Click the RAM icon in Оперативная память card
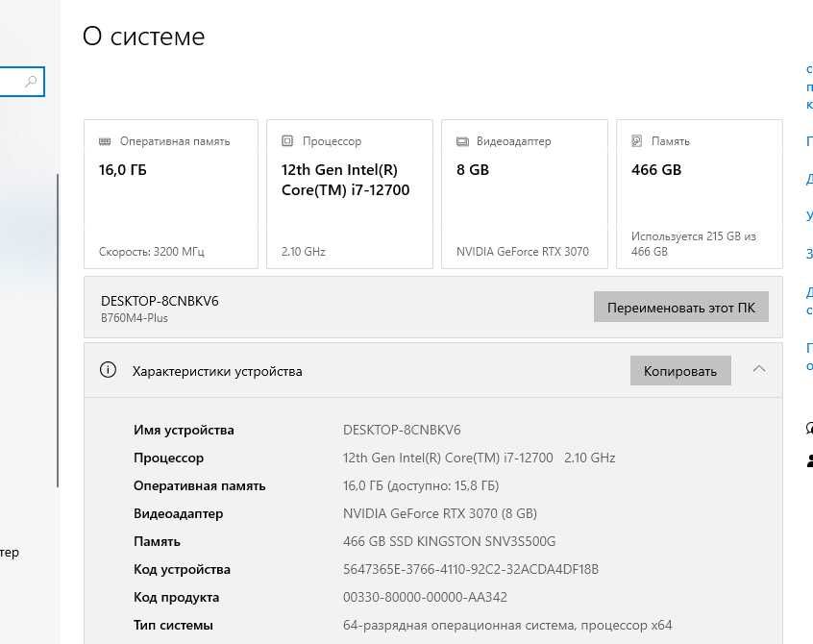 coord(105,141)
